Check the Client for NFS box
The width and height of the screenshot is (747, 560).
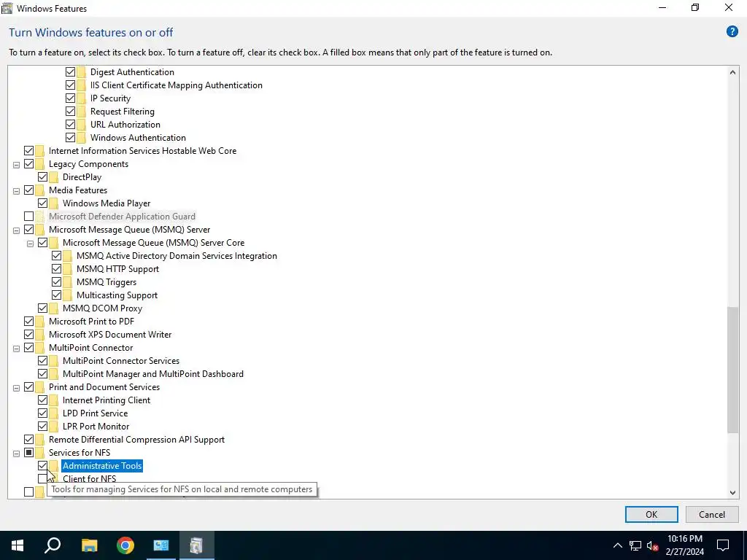(42, 478)
